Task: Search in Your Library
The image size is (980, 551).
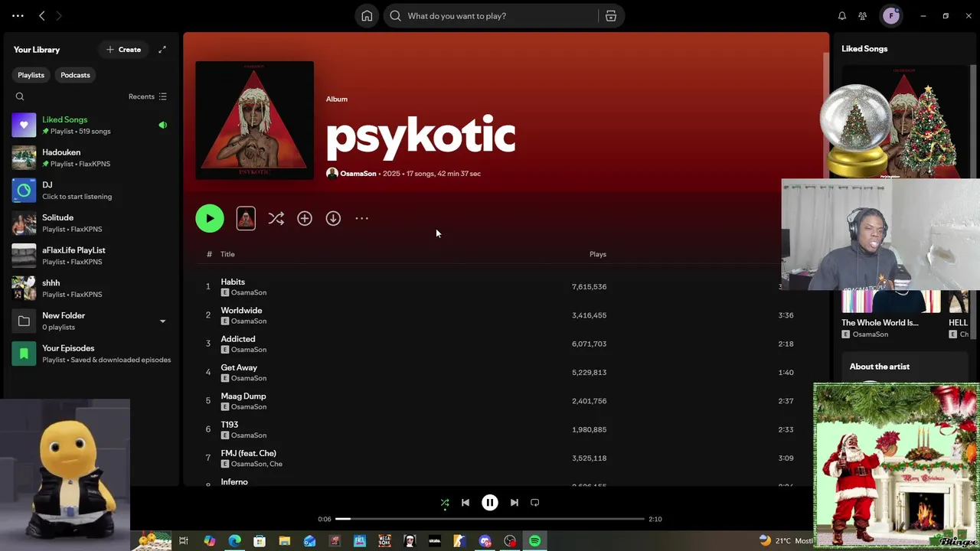Action: [20, 96]
